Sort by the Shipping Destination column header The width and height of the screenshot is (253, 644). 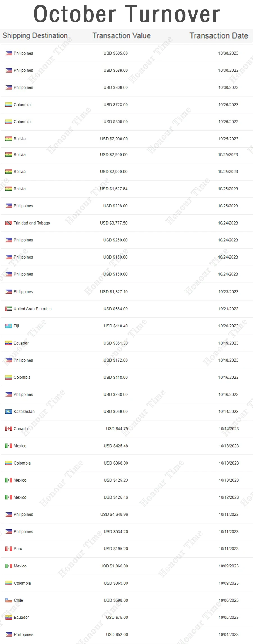point(35,36)
